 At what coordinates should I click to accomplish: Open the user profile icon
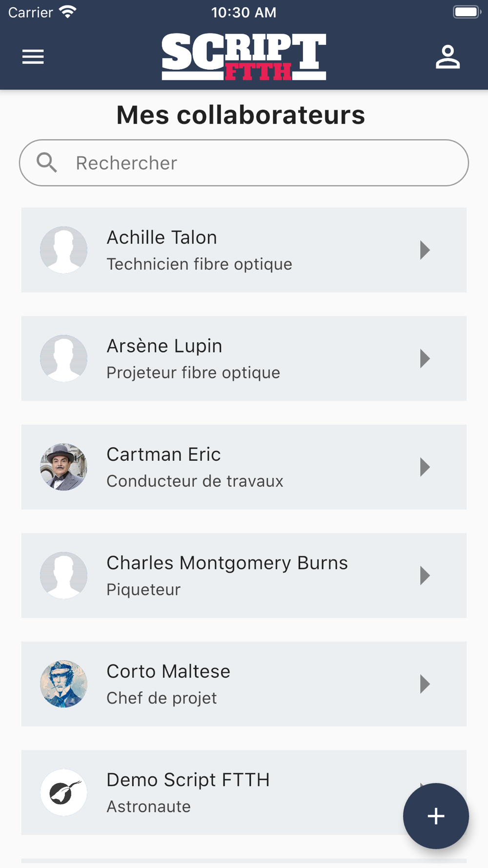pyautogui.click(x=447, y=57)
